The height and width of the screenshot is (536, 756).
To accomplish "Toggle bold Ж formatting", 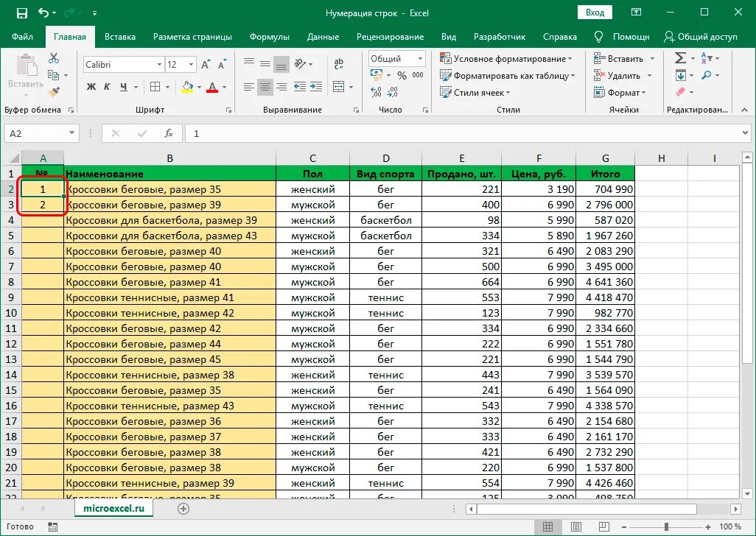I will point(91,87).
